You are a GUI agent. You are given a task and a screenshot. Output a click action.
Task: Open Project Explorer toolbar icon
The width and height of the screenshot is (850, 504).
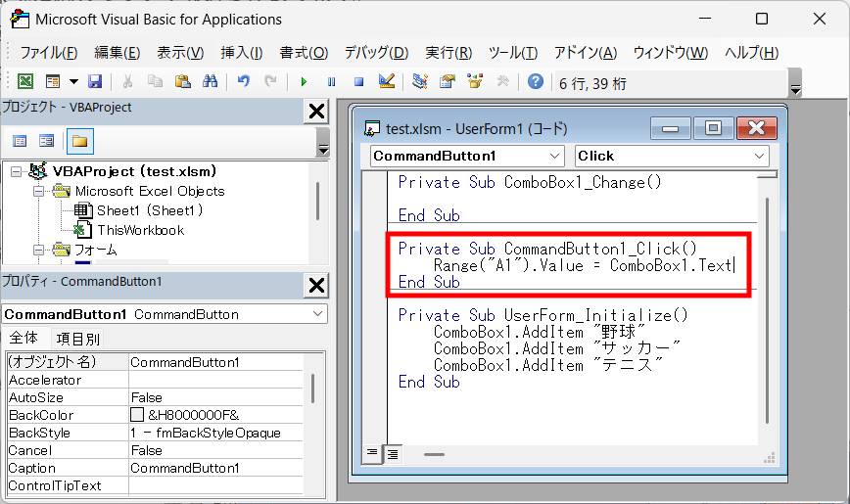(x=419, y=81)
